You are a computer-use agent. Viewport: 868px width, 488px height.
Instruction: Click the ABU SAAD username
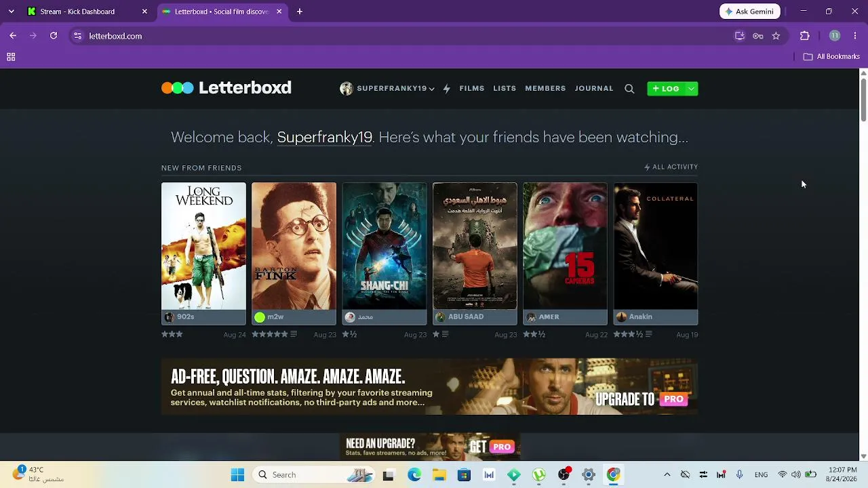point(466,317)
